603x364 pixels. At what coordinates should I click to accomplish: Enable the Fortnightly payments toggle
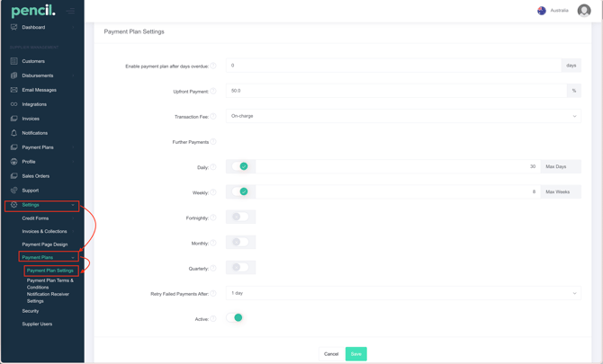(x=240, y=217)
